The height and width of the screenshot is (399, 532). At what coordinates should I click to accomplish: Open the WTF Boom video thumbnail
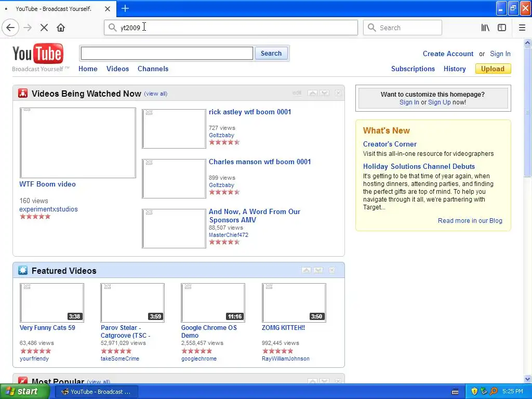tap(78, 143)
